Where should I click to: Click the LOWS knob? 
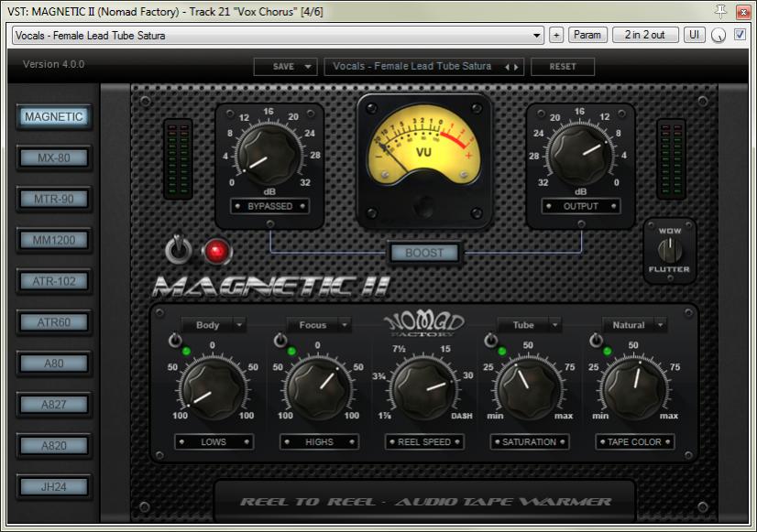(213, 389)
